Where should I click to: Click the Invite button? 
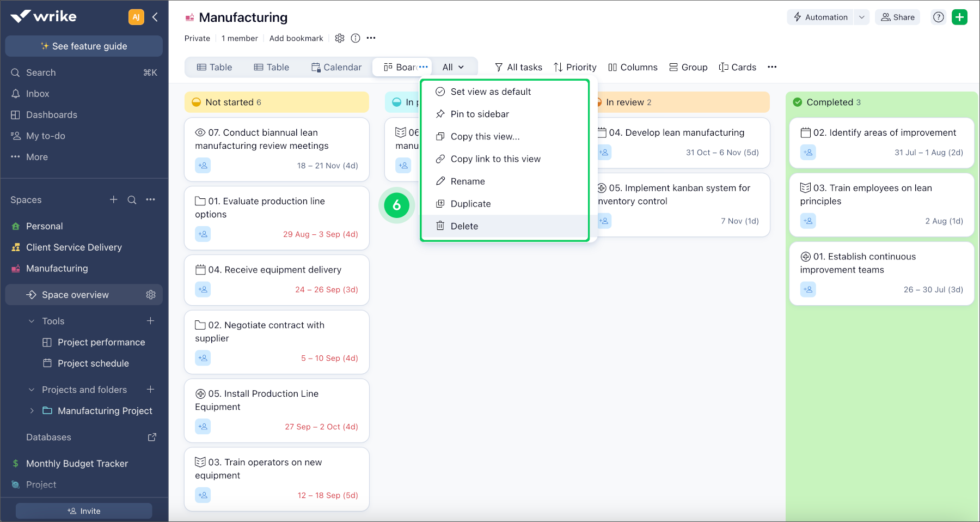tap(83, 511)
